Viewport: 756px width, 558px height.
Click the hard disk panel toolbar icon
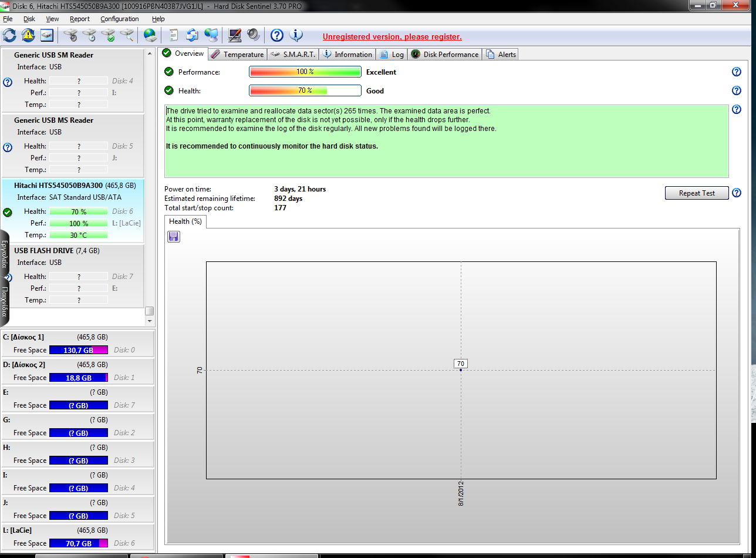[47, 35]
